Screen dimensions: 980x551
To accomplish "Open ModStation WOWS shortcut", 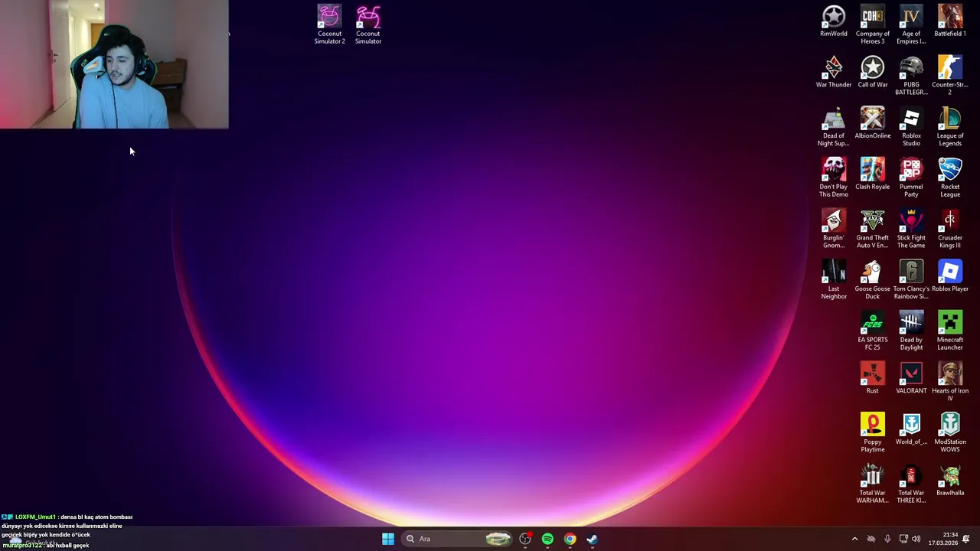I will (x=949, y=433).
